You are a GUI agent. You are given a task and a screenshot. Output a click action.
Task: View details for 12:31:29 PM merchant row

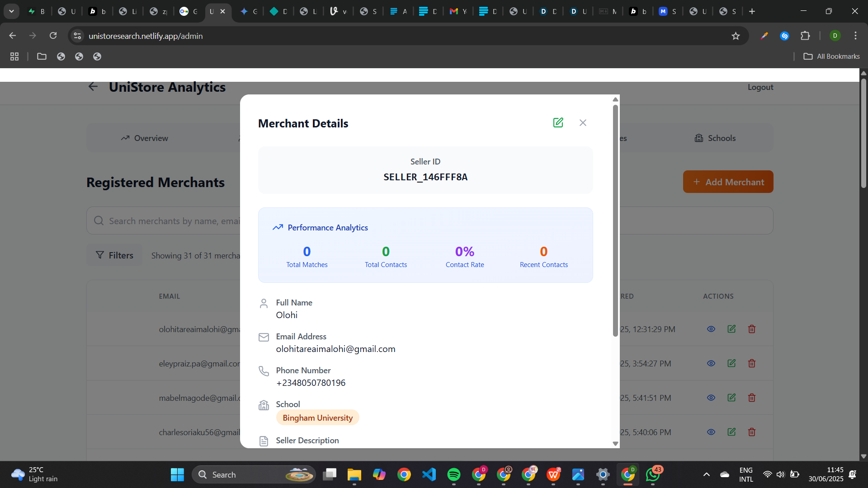coord(711,329)
